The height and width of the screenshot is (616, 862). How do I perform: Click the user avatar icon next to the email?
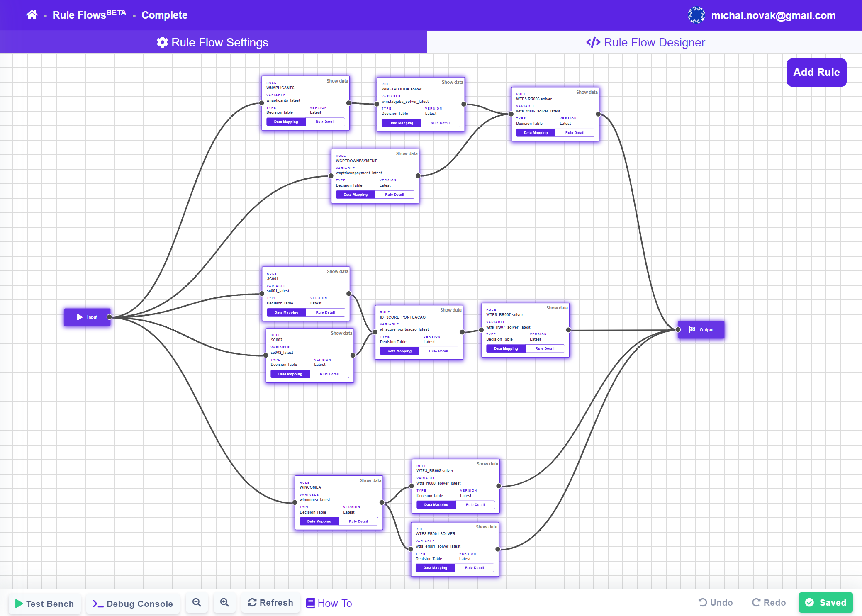pos(696,15)
